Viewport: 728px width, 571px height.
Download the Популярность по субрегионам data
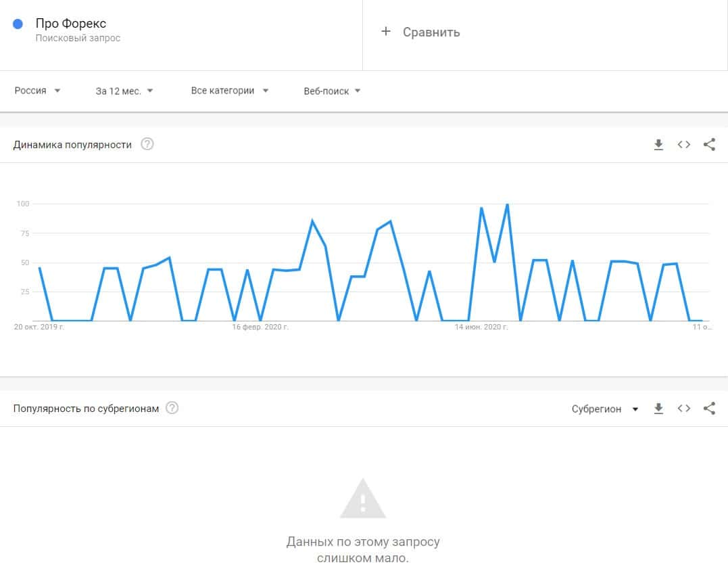pos(658,409)
